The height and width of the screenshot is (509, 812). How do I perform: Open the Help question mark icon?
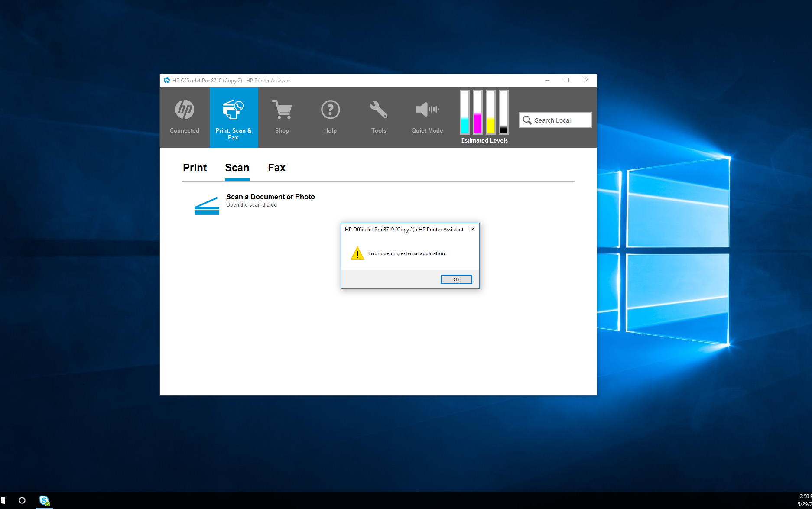330,110
